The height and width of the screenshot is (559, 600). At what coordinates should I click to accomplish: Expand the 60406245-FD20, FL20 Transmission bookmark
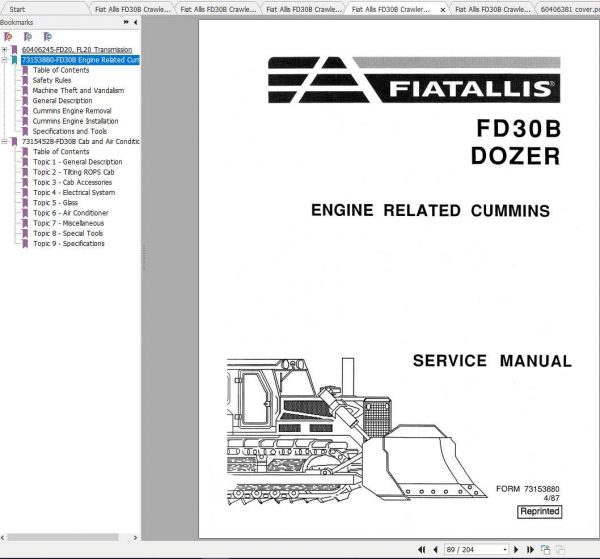tap(5, 50)
